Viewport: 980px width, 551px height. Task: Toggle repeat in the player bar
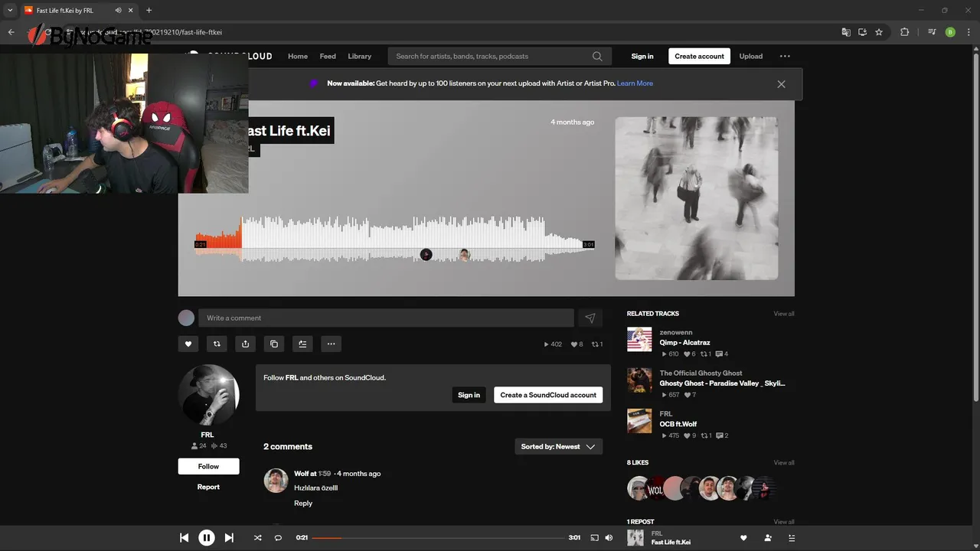click(278, 538)
